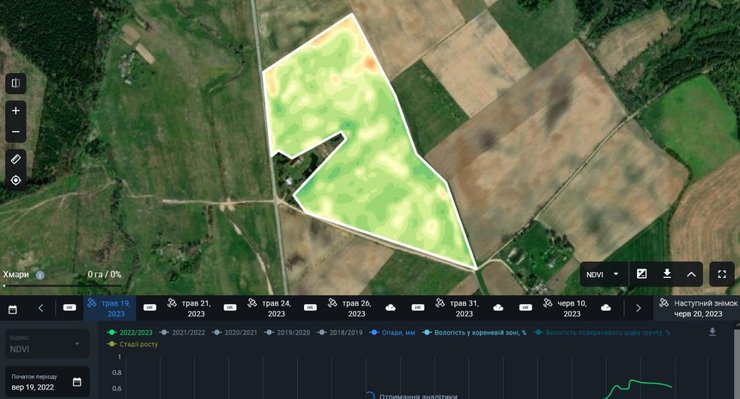
Task: Toggle the 2021/2022 season series
Action: pyautogui.click(x=183, y=332)
